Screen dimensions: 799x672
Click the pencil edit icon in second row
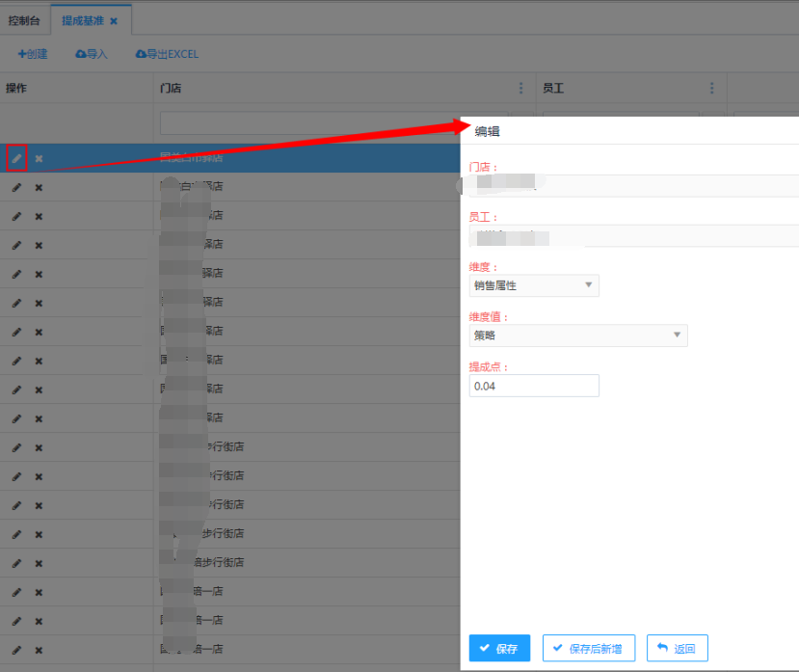pos(15,187)
